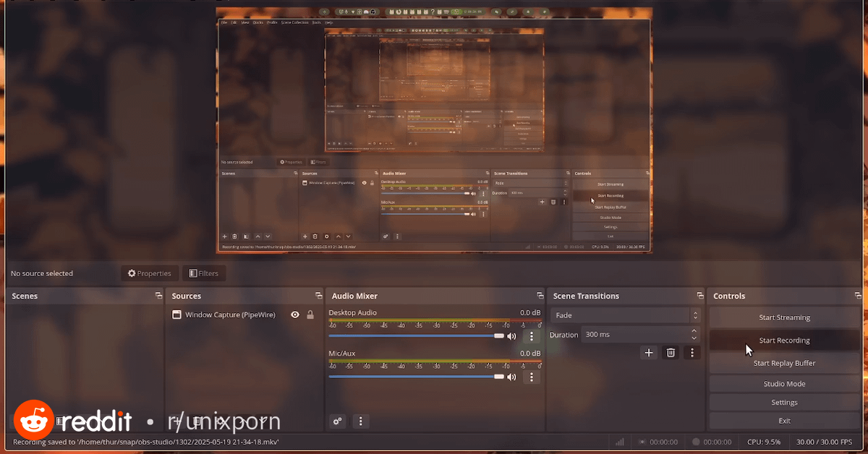This screenshot has width=868, height=454.
Task: Remove the selected scene transition
Action: (671, 353)
